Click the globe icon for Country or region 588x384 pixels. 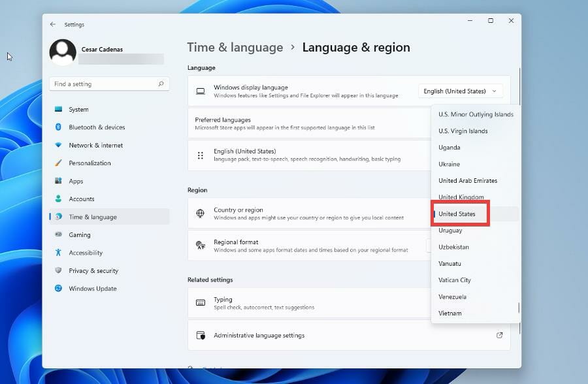pos(201,214)
